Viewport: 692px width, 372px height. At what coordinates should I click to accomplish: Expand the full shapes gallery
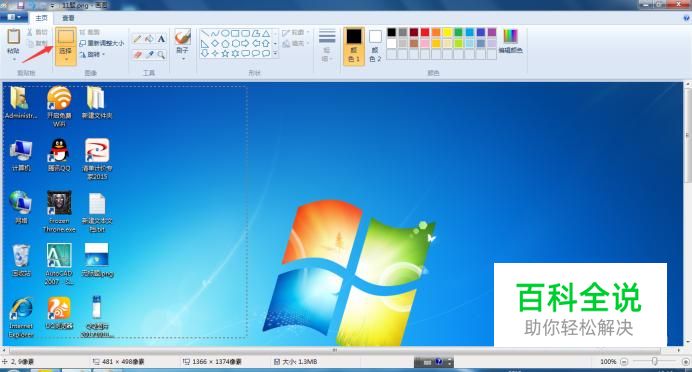coord(275,54)
